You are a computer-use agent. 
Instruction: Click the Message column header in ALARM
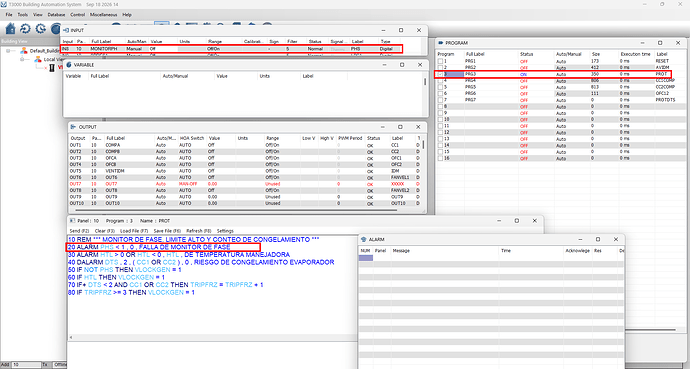(x=401, y=251)
